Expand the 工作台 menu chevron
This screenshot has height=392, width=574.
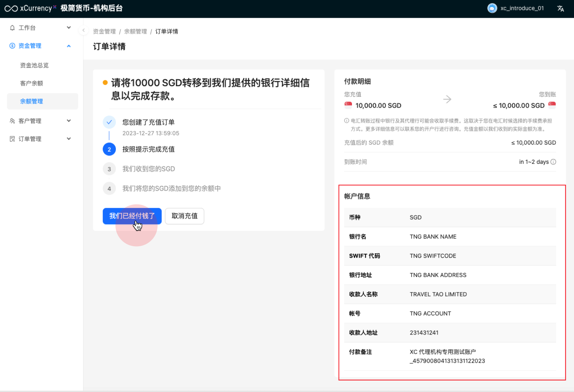pyautogui.click(x=69, y=27)
